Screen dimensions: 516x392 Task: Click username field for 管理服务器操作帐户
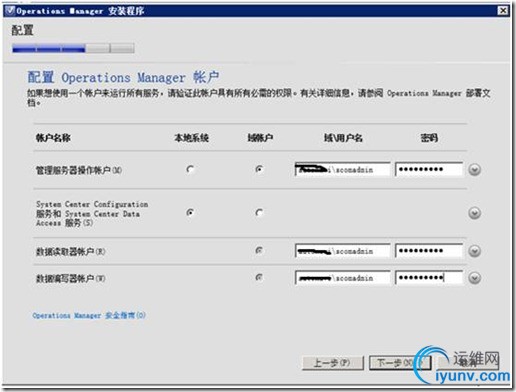pyautogui.click(x=342, y=169)
